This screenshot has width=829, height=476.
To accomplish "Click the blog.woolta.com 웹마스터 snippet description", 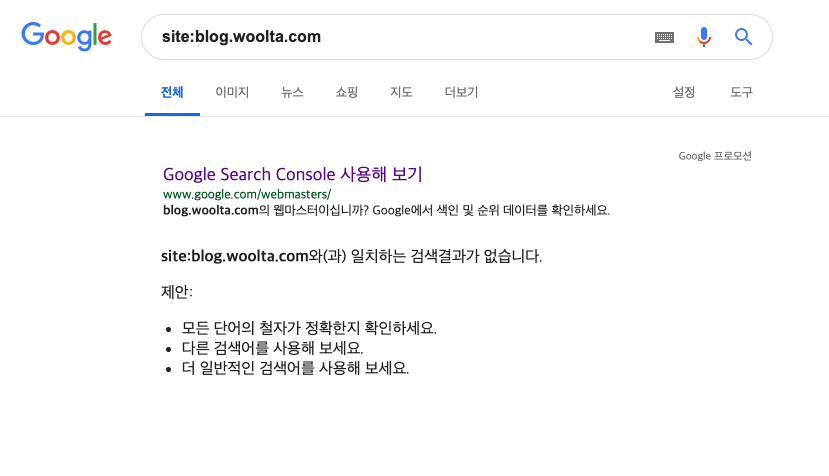I will click(x=386, y=210).
